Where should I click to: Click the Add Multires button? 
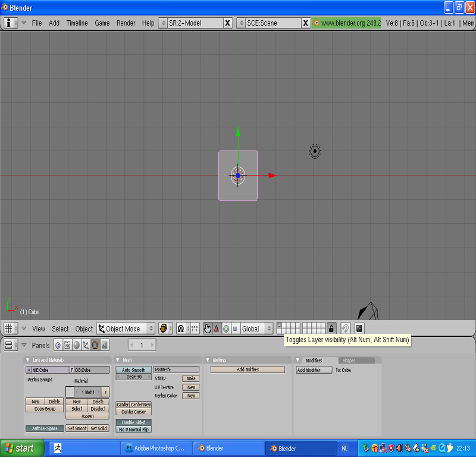(248, 370)
